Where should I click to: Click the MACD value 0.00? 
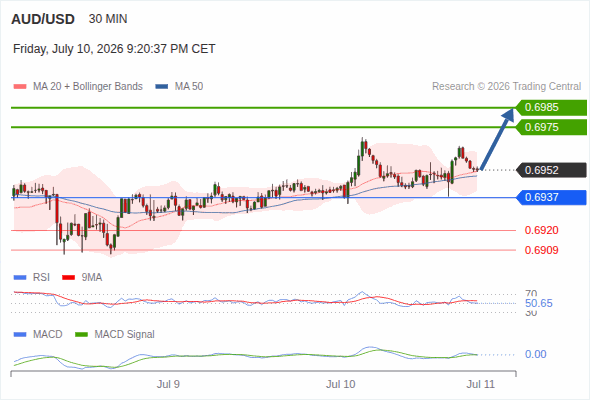tap(536, 354)
